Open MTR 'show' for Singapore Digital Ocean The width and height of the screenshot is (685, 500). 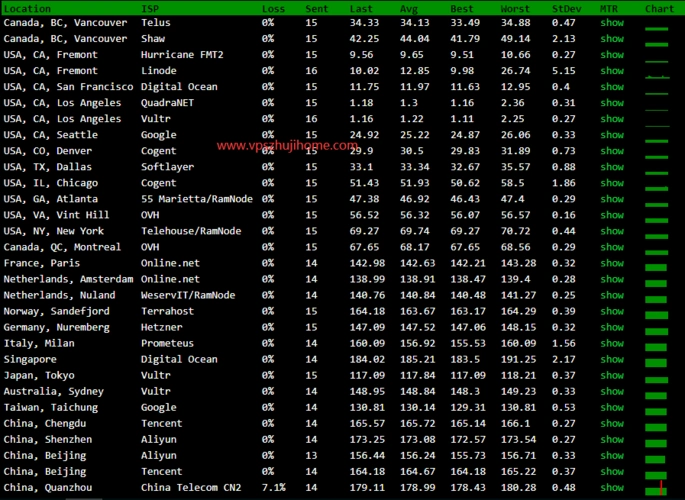611,359
